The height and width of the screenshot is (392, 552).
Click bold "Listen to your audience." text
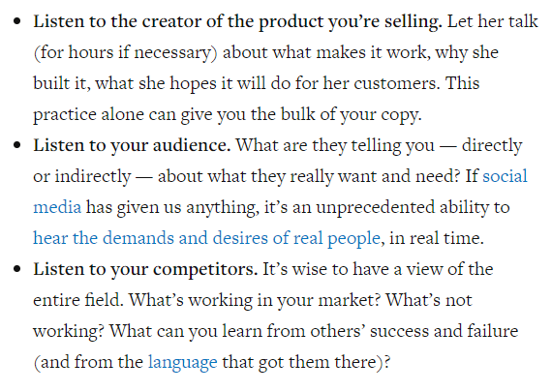click(132, 146)
